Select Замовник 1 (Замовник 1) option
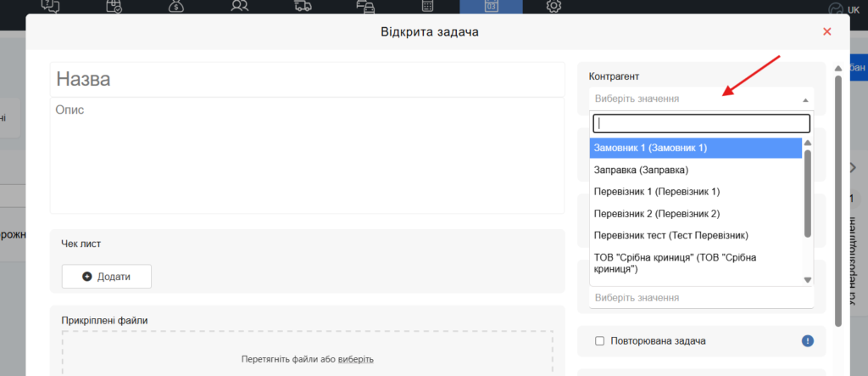The height and width of the screenshot is (376, 868). (696, 148)
